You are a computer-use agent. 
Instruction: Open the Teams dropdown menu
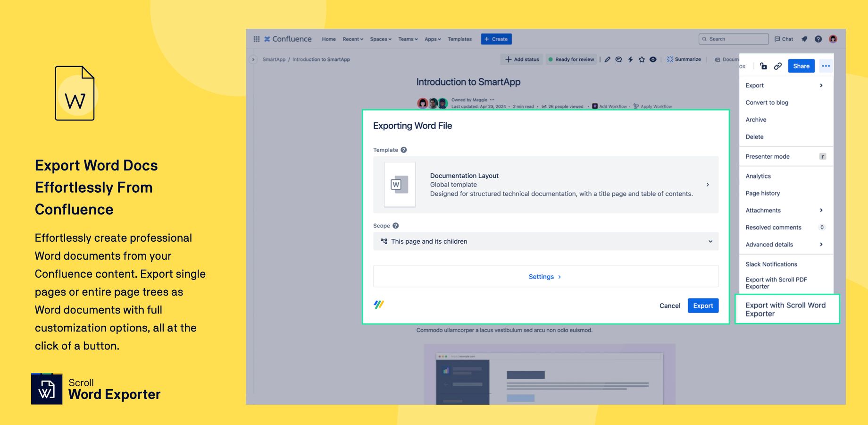pos(408,39)
